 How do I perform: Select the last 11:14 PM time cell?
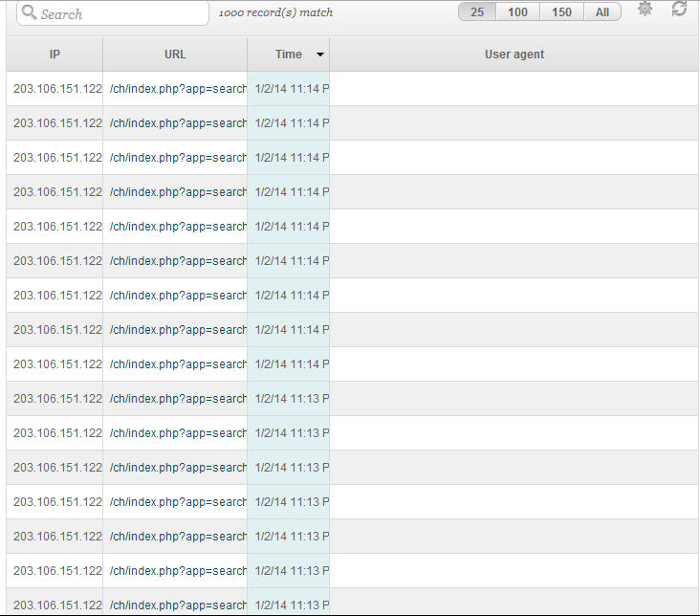pos(289,364)
